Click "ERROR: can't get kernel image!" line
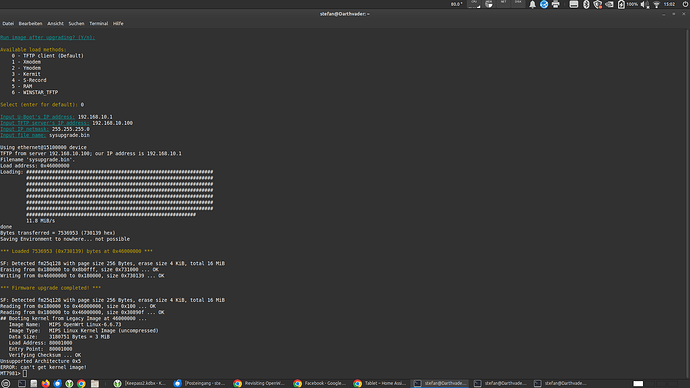This screenshot has width=690, height=388. pyautogui.click(x=44, y=367)
